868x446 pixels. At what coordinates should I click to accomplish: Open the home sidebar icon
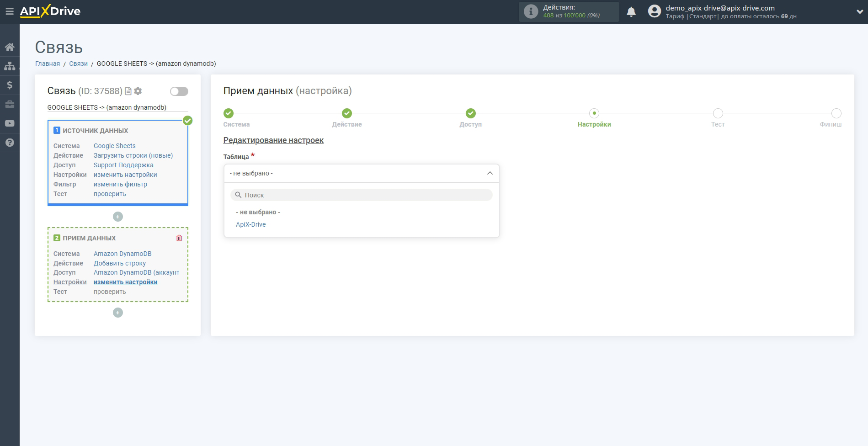coord(10,47)
